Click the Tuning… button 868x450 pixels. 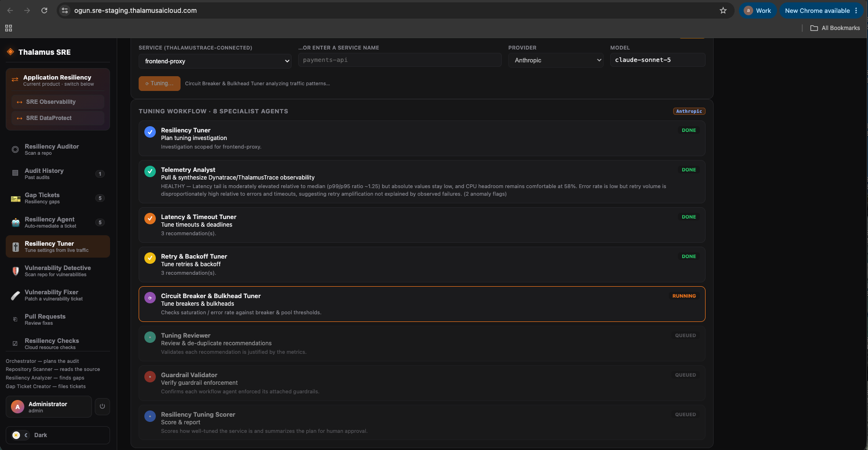(x=160, y=83)
